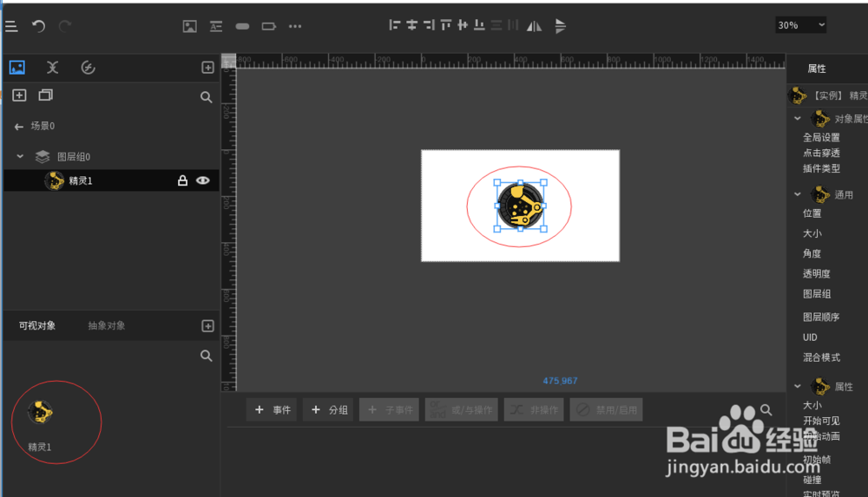Collapse the 通用 properties section

pos(797,194)
